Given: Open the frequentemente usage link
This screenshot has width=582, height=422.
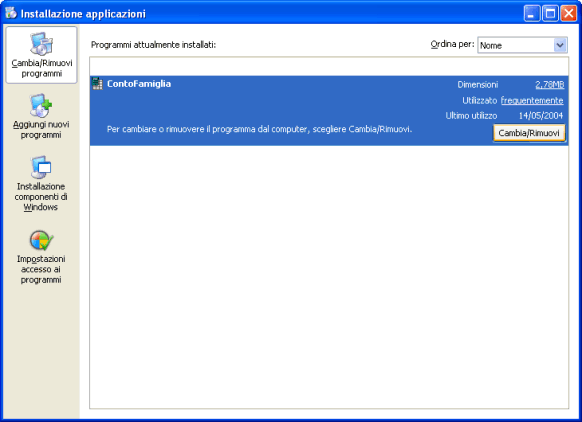Looking at the screenshot, I should click(x=532, y=101).
